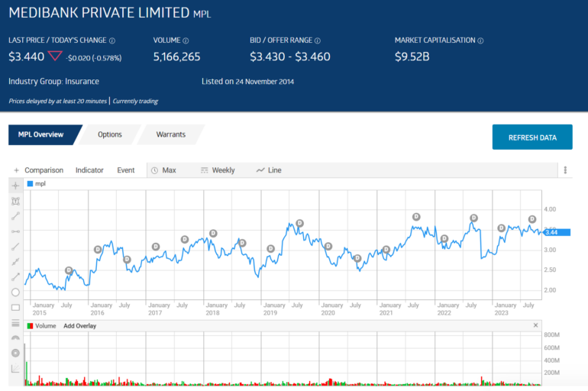Screen dimensions: 588x391
Task: Open info icon beside Bid / Offer Range
Action: coord(318,40)
